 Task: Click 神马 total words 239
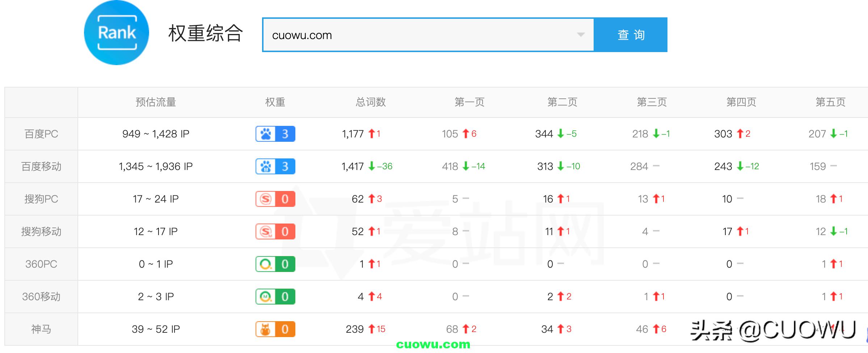point(355,329)
